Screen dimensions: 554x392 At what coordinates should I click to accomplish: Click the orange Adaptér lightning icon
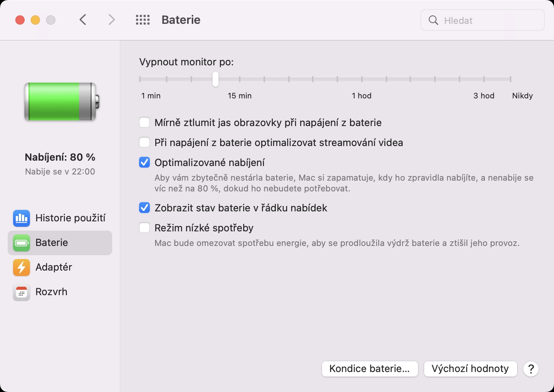pyautogui.click(x=22, y=267)
